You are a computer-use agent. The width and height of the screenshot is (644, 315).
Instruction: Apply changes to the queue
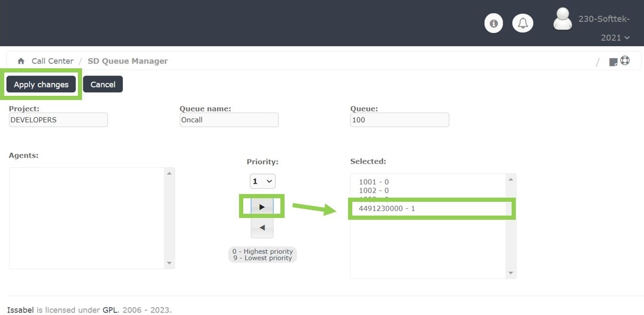[x=41, y=84]
